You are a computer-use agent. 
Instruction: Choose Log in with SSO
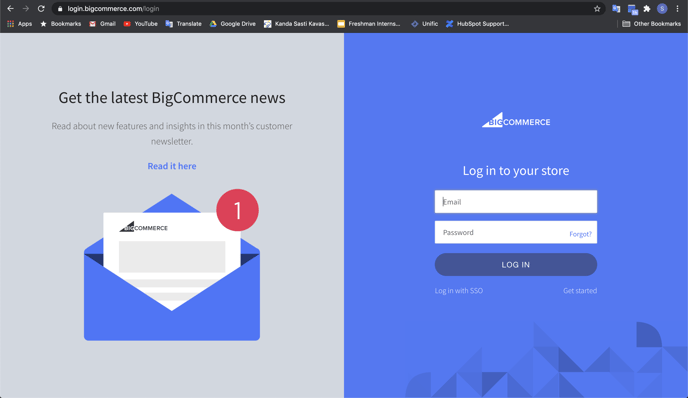tap(459, 290)
